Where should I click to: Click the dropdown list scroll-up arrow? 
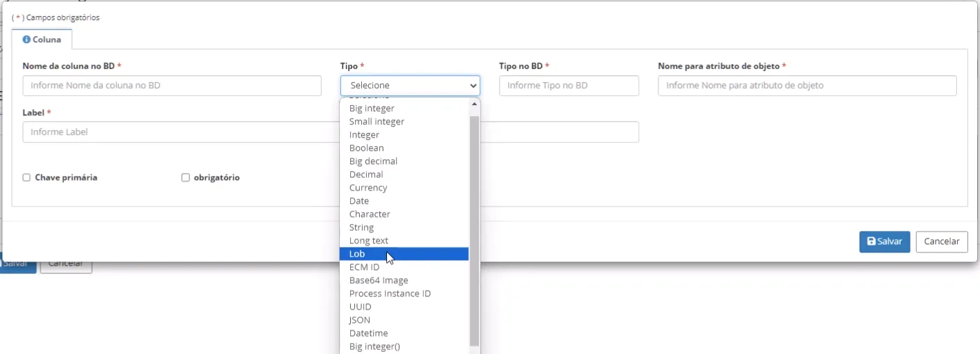pos(475,104)
